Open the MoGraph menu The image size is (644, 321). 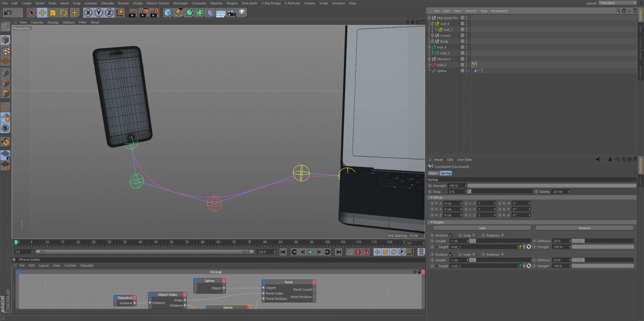(x=180, y=3)
